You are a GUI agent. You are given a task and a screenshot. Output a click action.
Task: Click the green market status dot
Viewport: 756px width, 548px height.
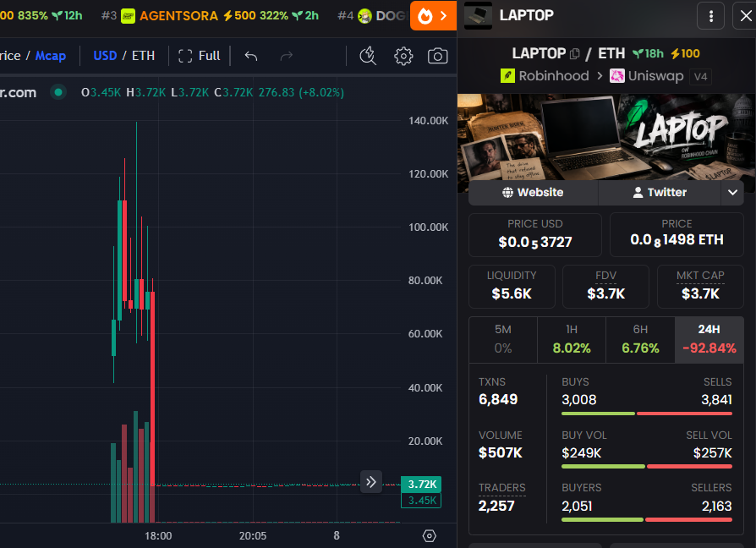58,92
